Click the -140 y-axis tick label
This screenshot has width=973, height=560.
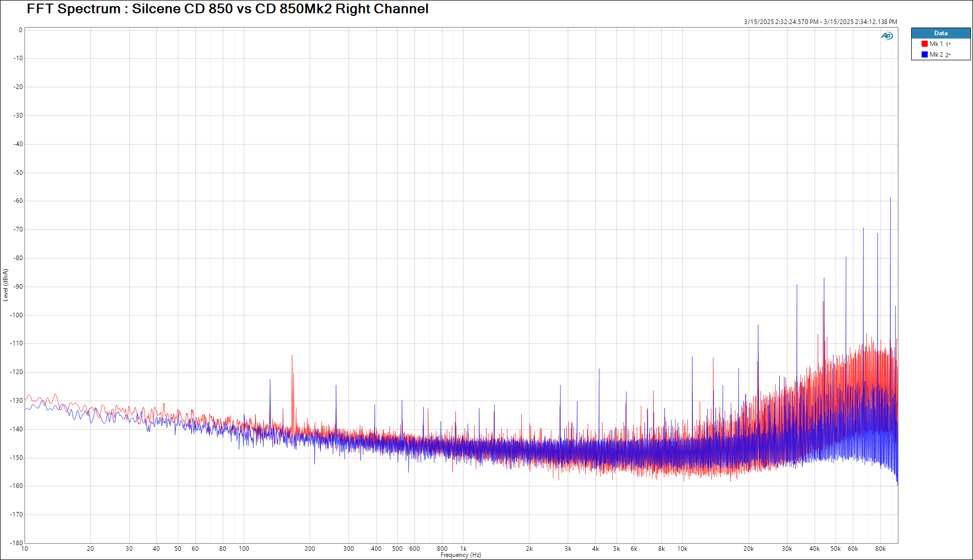[x=17, y=429]
